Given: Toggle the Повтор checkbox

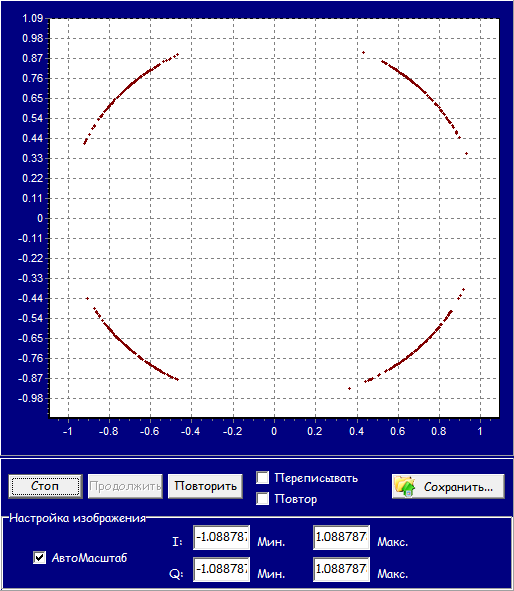Looking at the screenshot, I should [263, 499].
